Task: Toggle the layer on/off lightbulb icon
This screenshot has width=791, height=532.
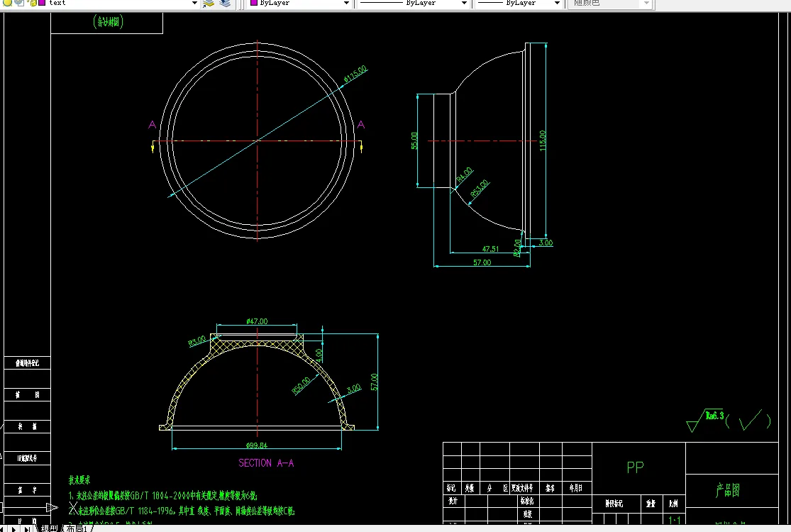Action: pos(7,3)
